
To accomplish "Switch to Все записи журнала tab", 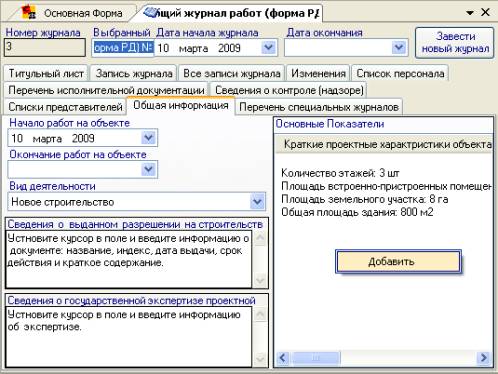I will click(232, 73).
